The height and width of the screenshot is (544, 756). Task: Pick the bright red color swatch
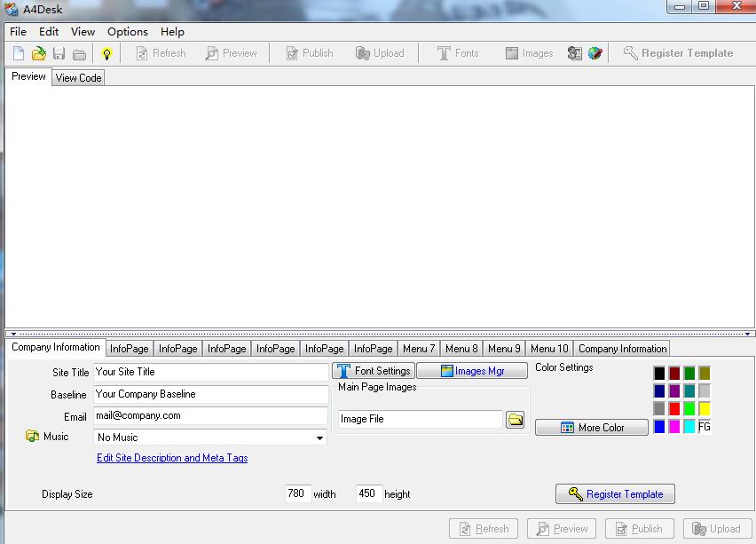click(674, 408)
